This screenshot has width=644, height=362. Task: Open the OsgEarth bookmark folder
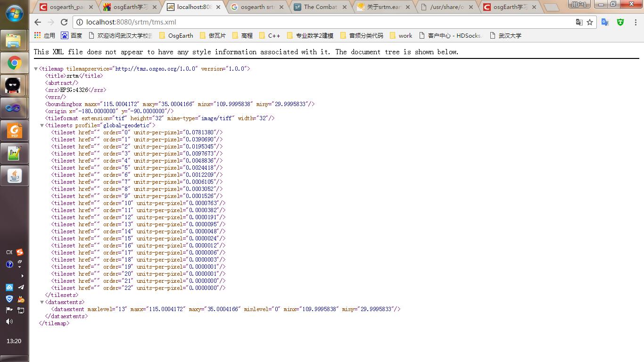176,35
